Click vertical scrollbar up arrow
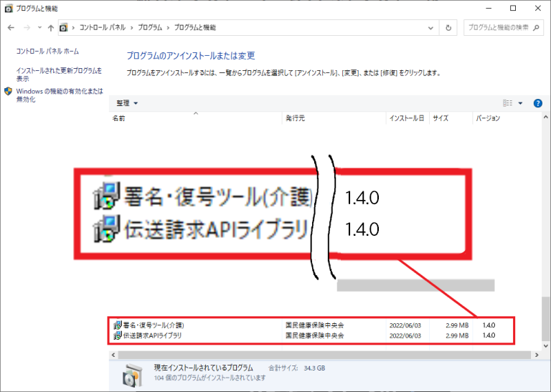This screenshot has width=551, height=392. [546, 118]
